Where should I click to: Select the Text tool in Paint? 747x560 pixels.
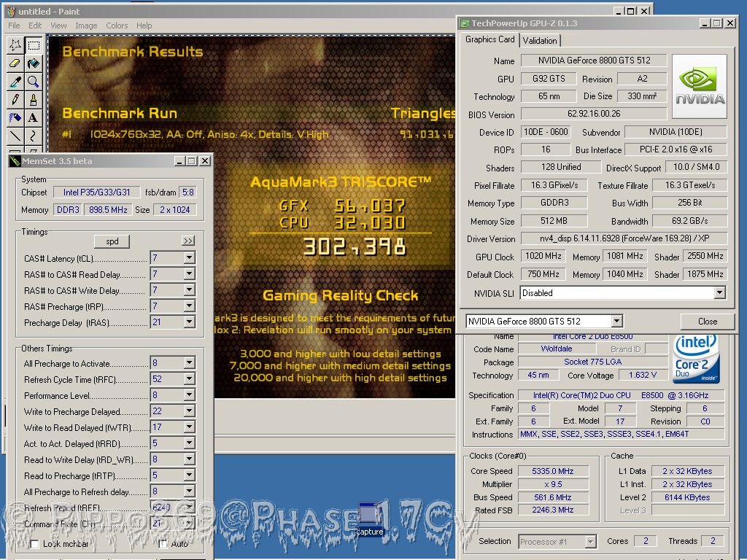(34, 117)
